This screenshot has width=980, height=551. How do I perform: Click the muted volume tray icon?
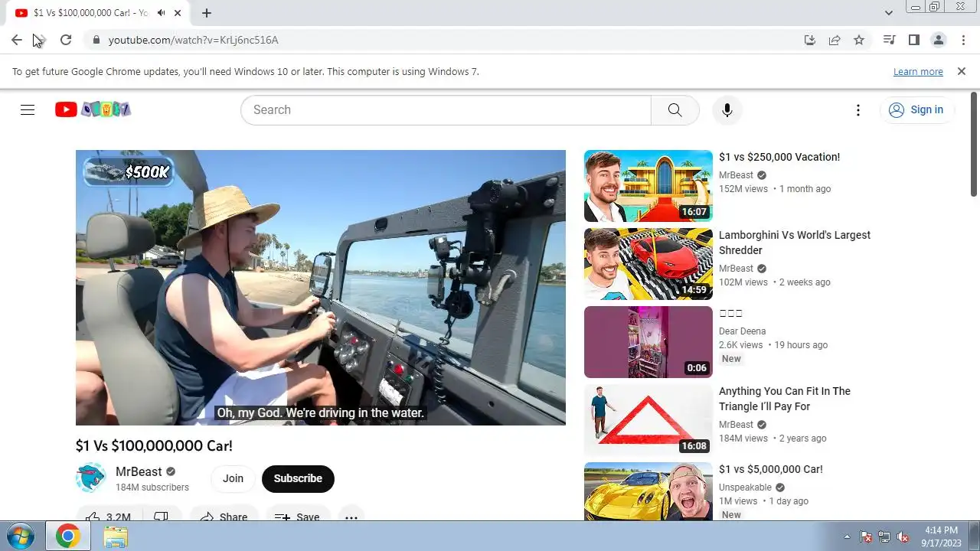903,536
